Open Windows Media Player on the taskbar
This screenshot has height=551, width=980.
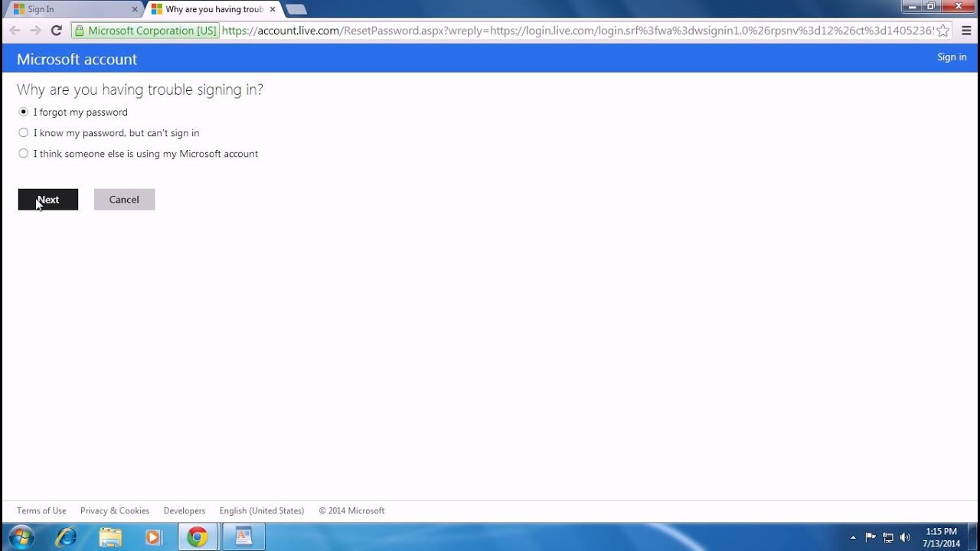tap(153, 537)
